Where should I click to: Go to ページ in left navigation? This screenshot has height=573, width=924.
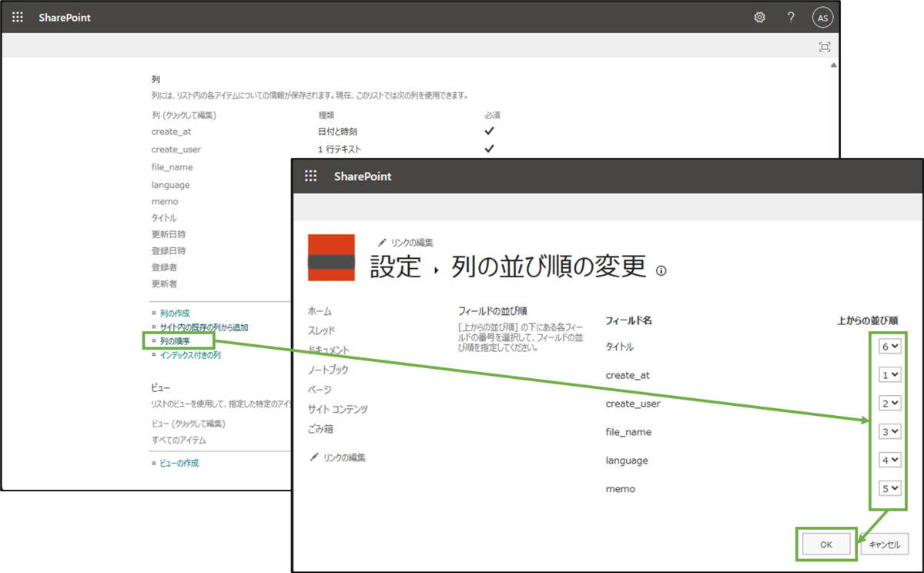[320, 390]
